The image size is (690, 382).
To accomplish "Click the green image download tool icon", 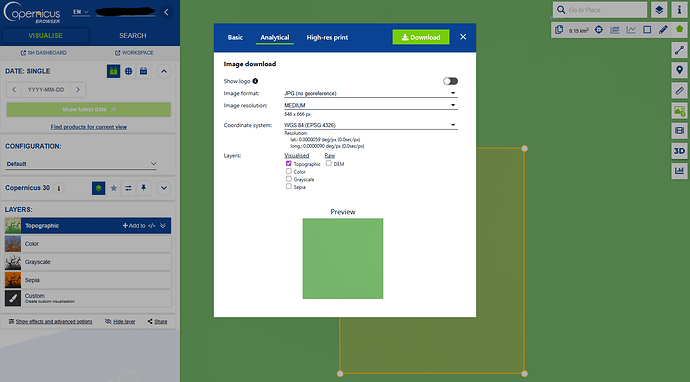I will tap(679, 110).
